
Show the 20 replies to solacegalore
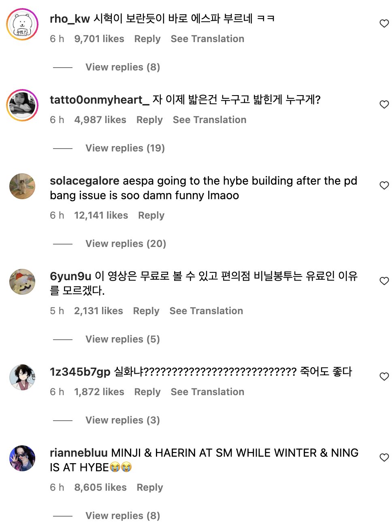point(126,244)
